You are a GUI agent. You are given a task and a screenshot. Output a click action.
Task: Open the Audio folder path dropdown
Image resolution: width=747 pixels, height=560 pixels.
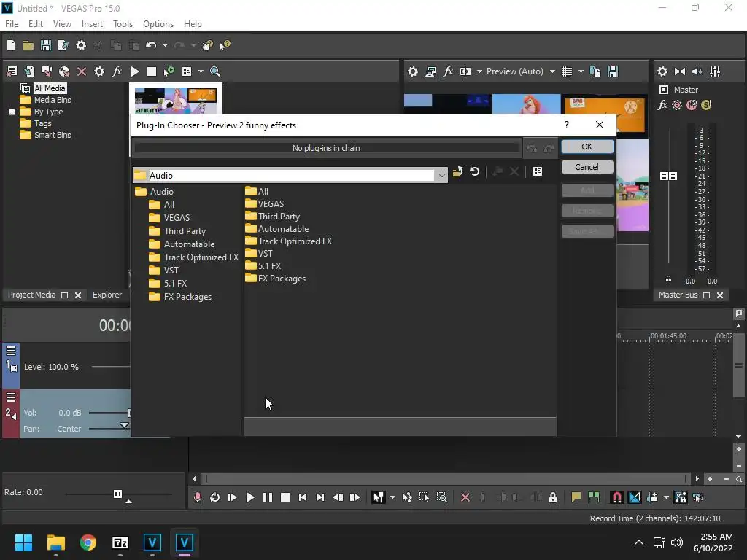pyautogui.click(x=441, y=175)
